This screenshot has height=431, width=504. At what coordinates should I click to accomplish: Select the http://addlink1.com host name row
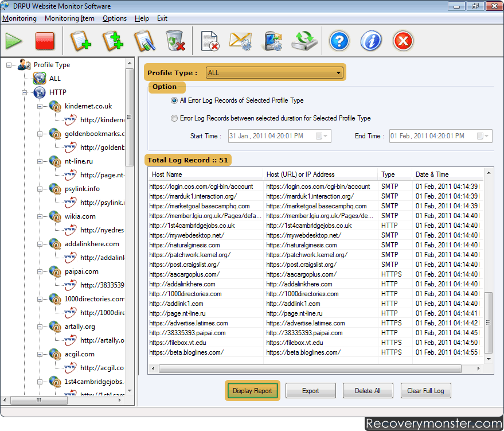205,304
